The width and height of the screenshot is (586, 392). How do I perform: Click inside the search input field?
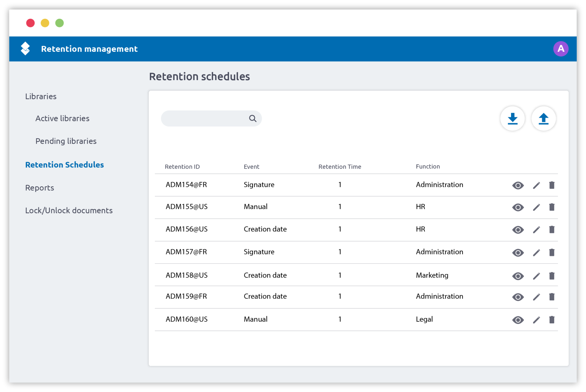click(206, 118)
